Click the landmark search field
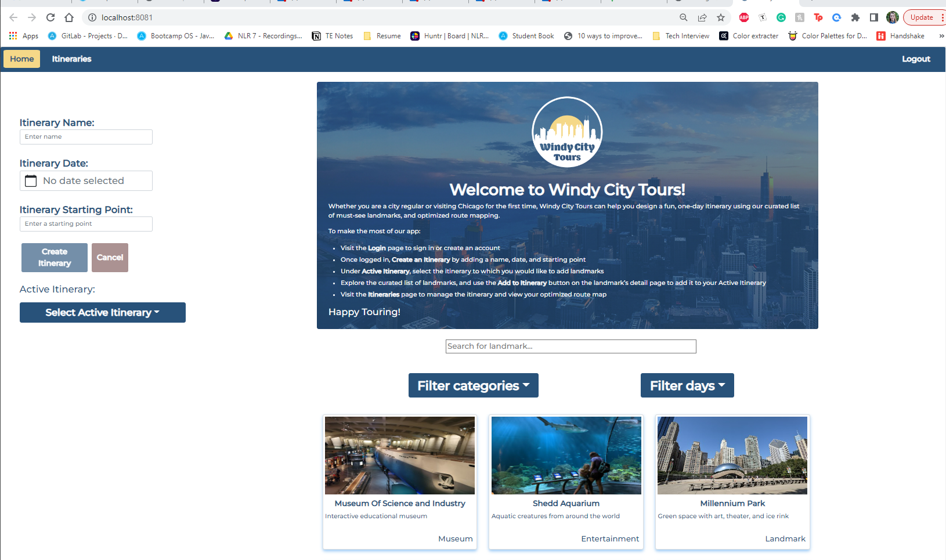The height and width of the screenshot is (560, 946). pos(571,346)
